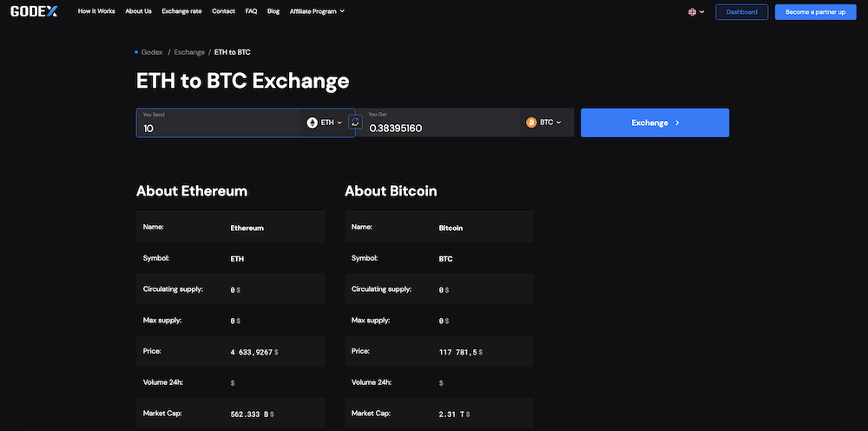The image size is (868, 431).
Task: Open the Exchange rate page
Action: click(x=181, y=11)
